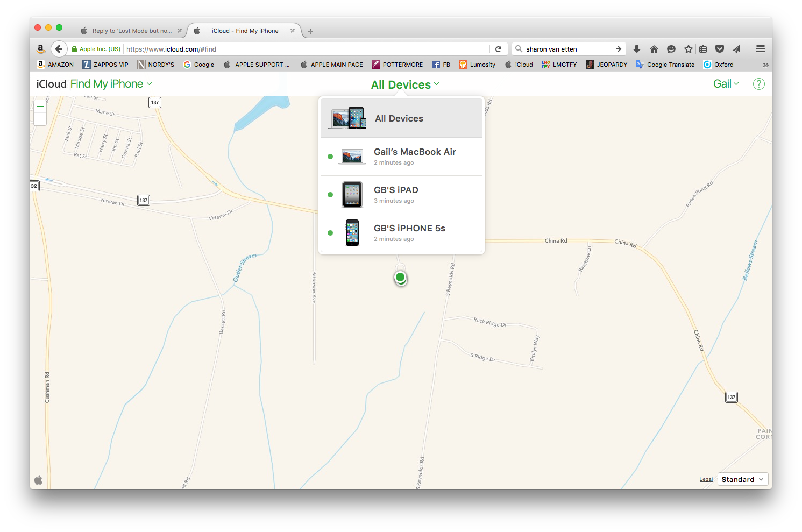Click the chat smiley icon in toolbar
The height and width of the screenshot is (532, 802).
[x=671, y=49]
